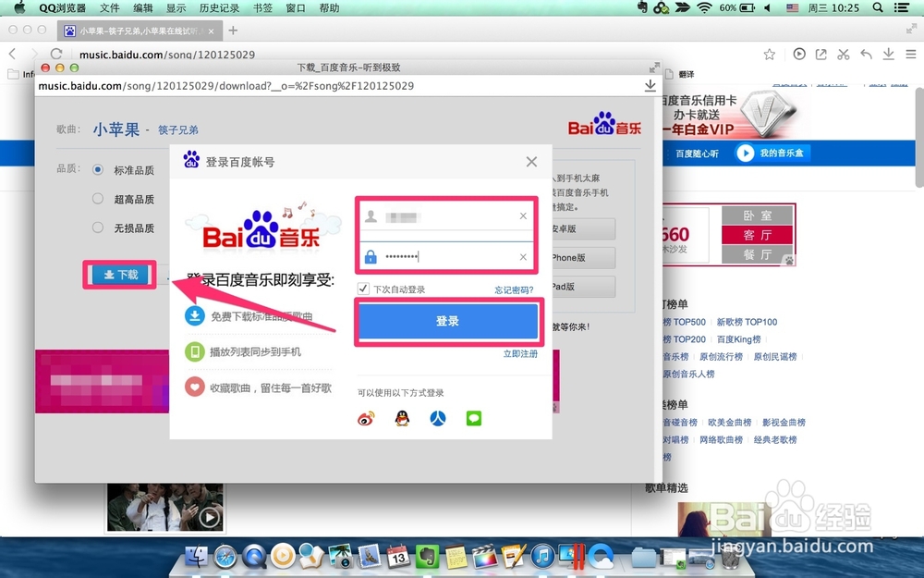Open Finder from the dock

pos(197,556)
